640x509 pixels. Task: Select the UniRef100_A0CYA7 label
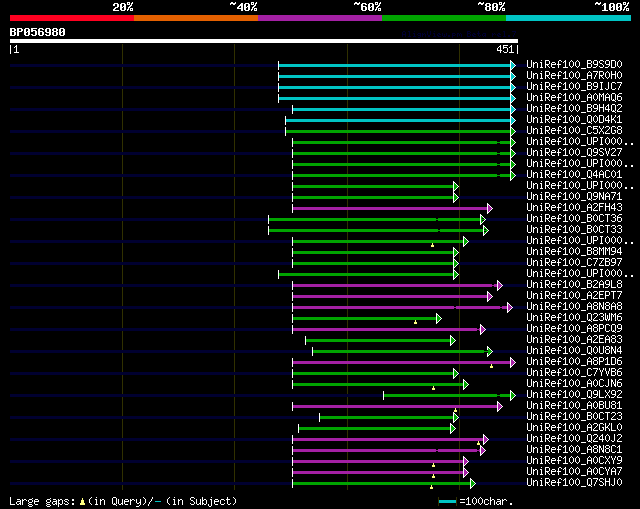click(x=574, y=471)
